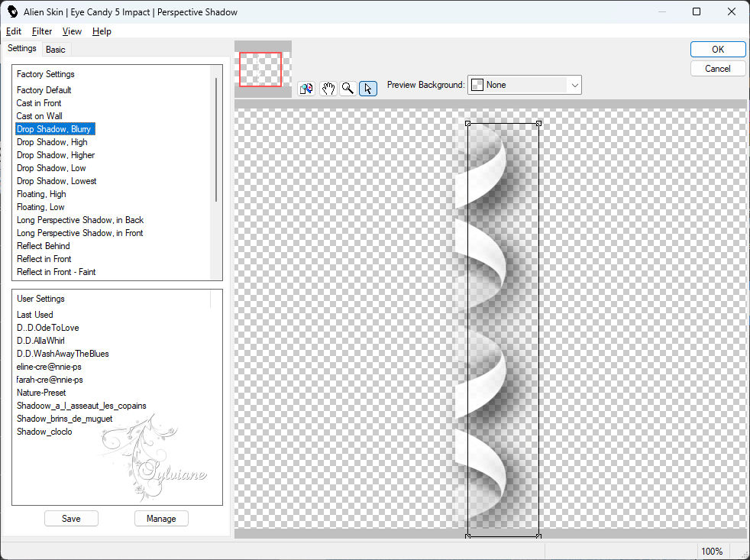Select the Nature-Preset user setting

pyautogui.click(x=41, y=393)
